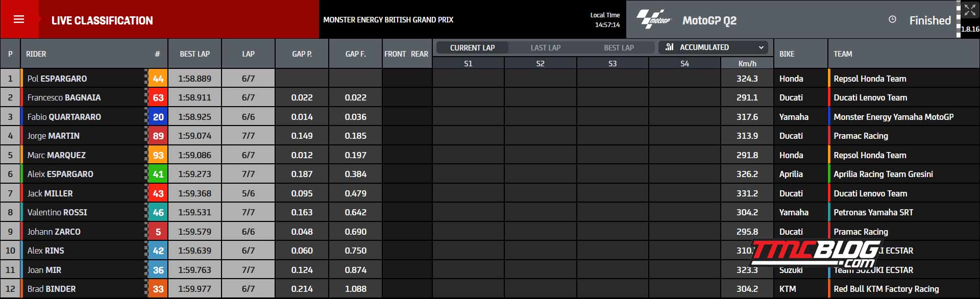Open the Accumulated dropdown
The height and width of the screenshot is (299, 980).
pos(714,47)
